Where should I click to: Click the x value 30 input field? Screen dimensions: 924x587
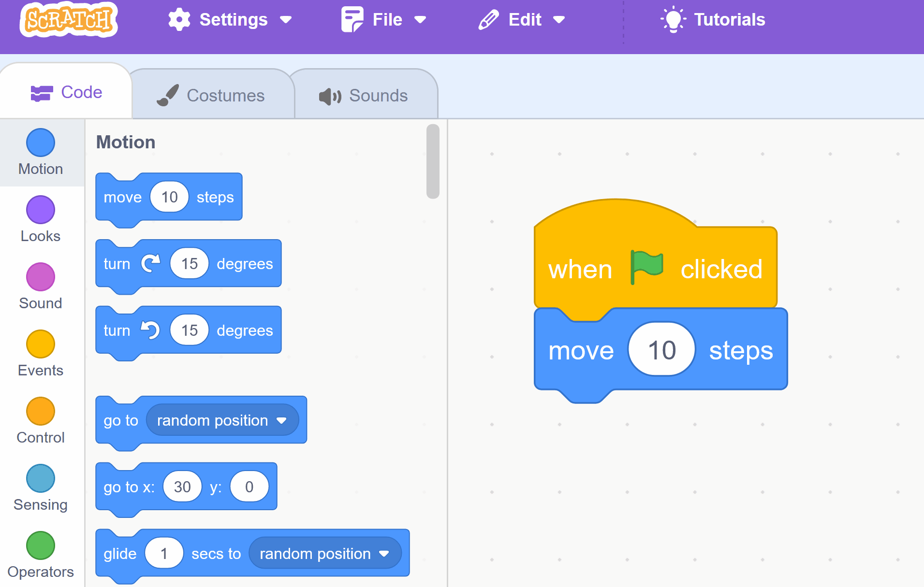point(182,487)
